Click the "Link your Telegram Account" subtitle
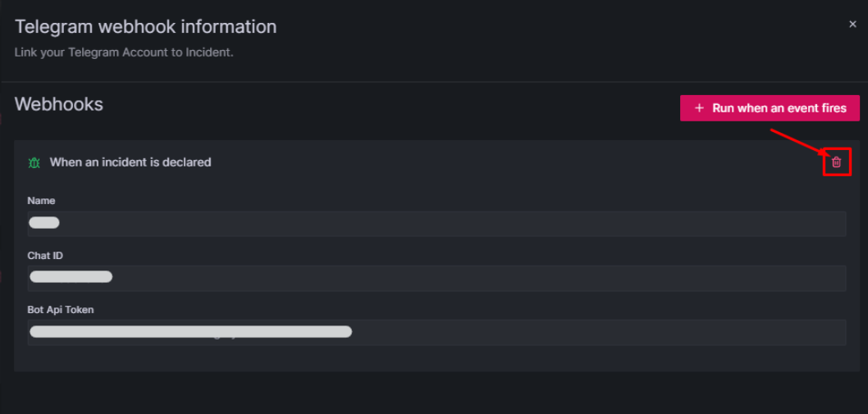The width and height of the screenshot is (868, 414). [x=124, y=52]
